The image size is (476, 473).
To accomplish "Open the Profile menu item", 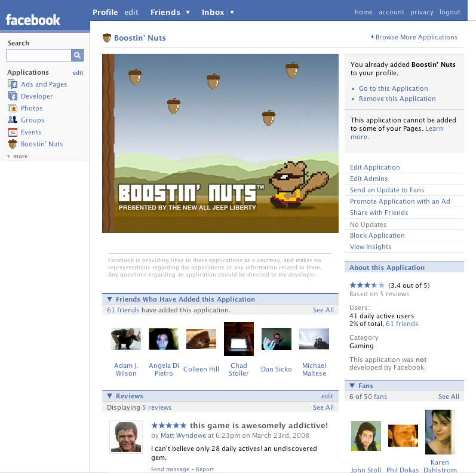I will point(105,13).
